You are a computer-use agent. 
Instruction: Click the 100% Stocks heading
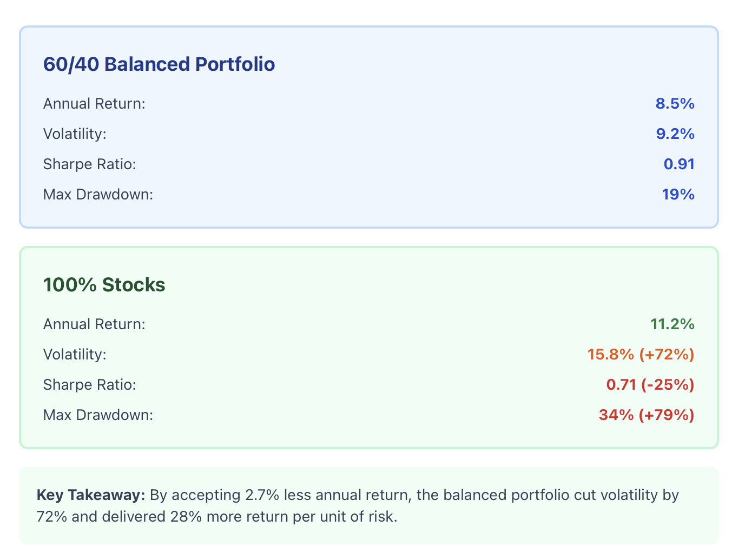[104, 285]
